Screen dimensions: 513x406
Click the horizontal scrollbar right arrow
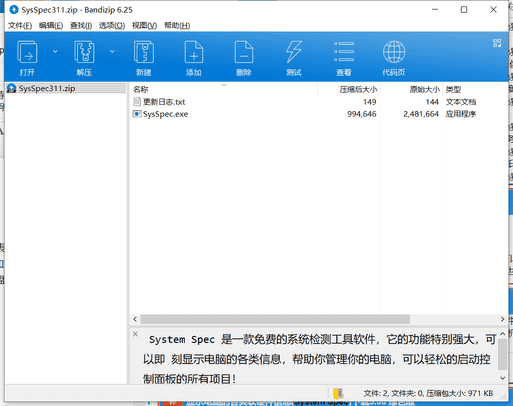click(x=502, y=319)
